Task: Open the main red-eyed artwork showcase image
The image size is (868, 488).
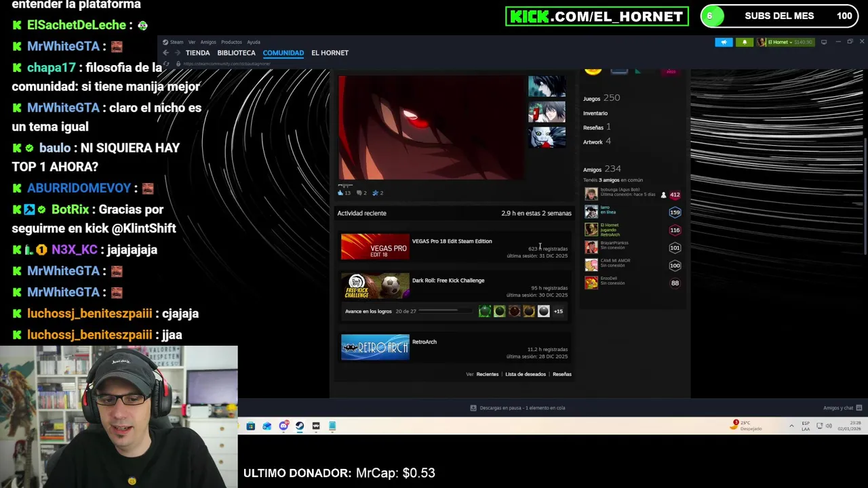Action: pyautogui.click(x=431, y=127)
